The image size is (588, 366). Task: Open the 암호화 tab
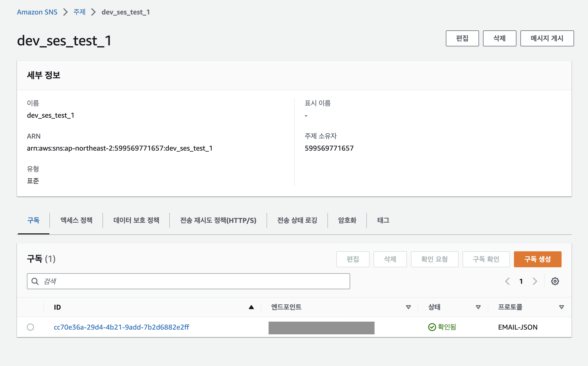tap(347, 220)
